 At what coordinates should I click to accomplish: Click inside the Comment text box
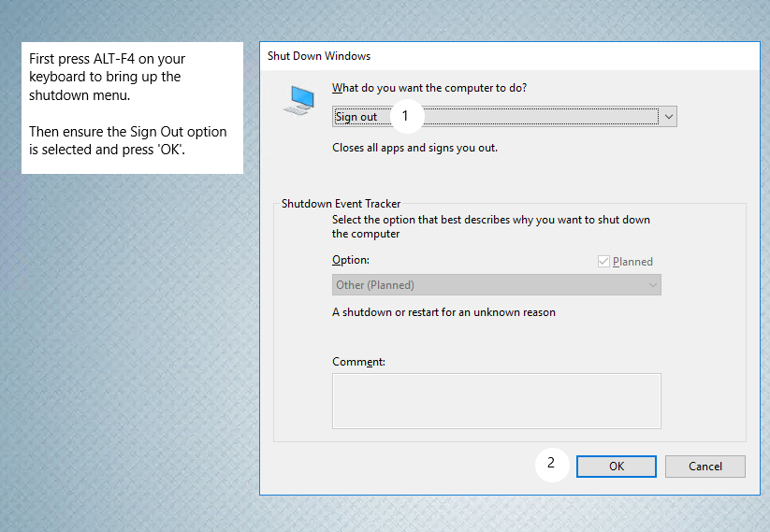pyautogui.click(x=496, y=401)
